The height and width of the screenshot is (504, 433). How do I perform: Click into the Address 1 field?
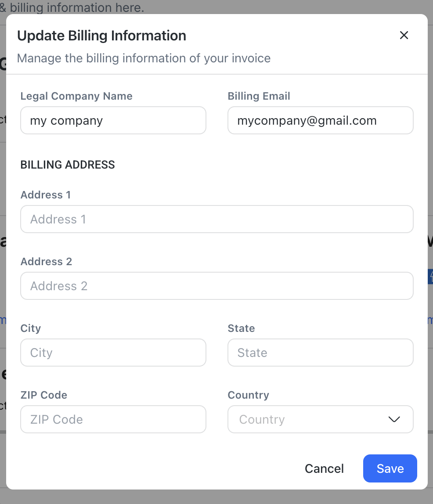(217, 219)
